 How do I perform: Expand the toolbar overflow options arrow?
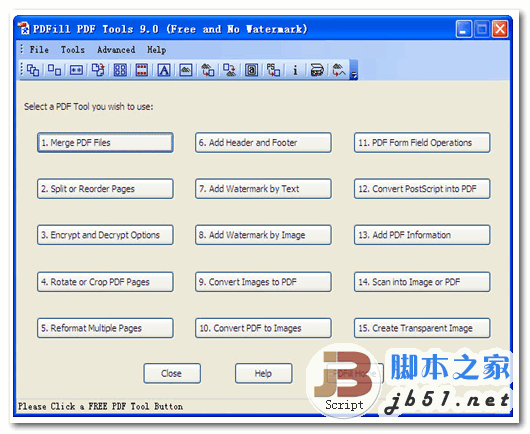[x=354, y=70]
